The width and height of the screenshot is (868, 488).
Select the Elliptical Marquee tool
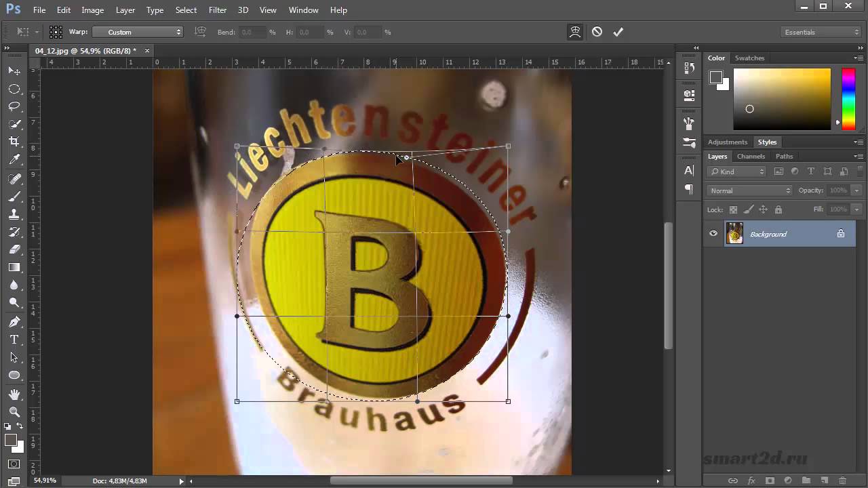(14, 89)
